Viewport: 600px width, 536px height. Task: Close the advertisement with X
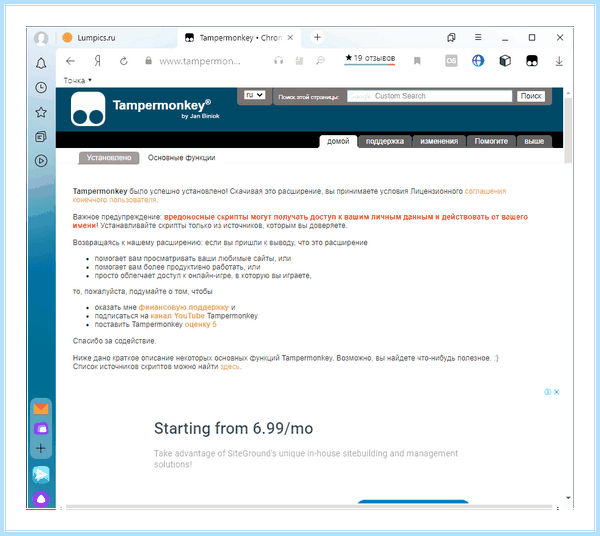coord(557,392)
